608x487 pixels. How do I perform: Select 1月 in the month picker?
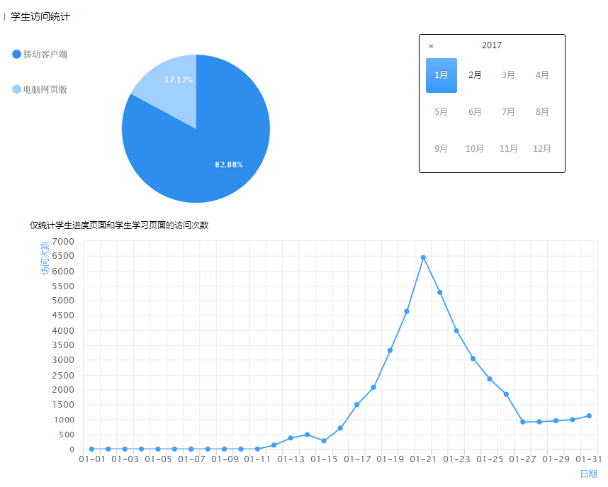tap(441, 75)
